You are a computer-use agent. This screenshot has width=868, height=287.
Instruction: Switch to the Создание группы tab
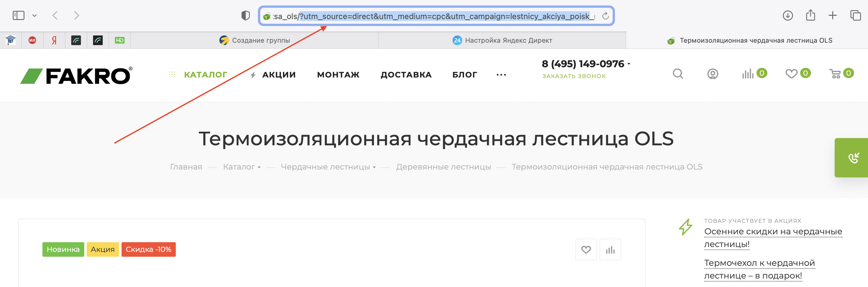tap(255, 40)
